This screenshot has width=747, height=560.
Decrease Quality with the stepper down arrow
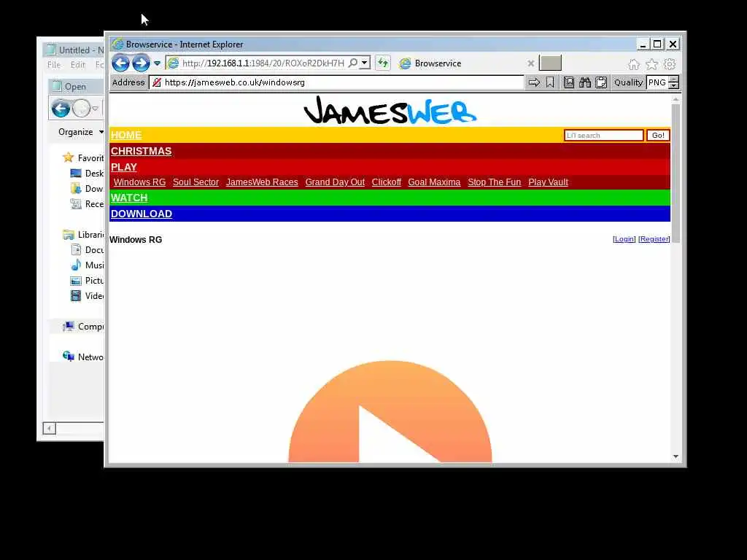tap(673, 86)
